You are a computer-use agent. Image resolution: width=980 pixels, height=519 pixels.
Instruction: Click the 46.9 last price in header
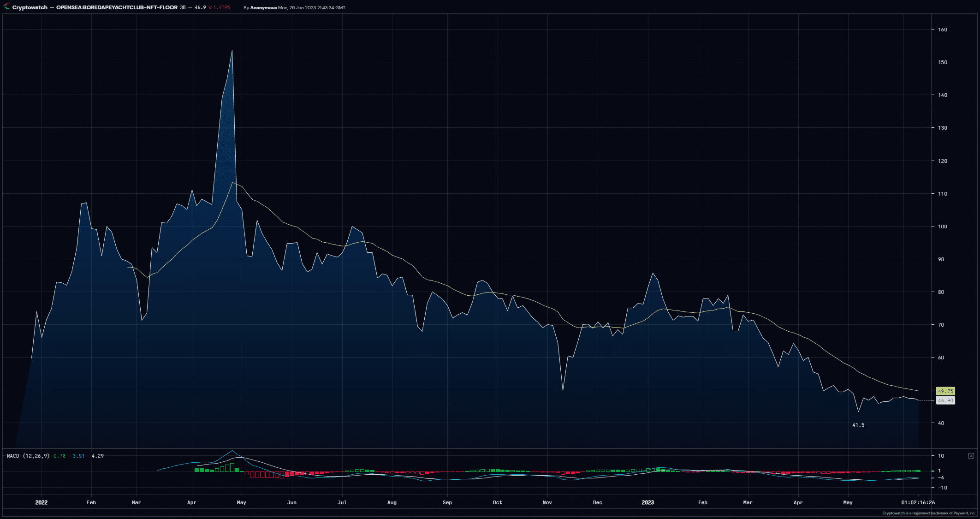pos(200,8)
